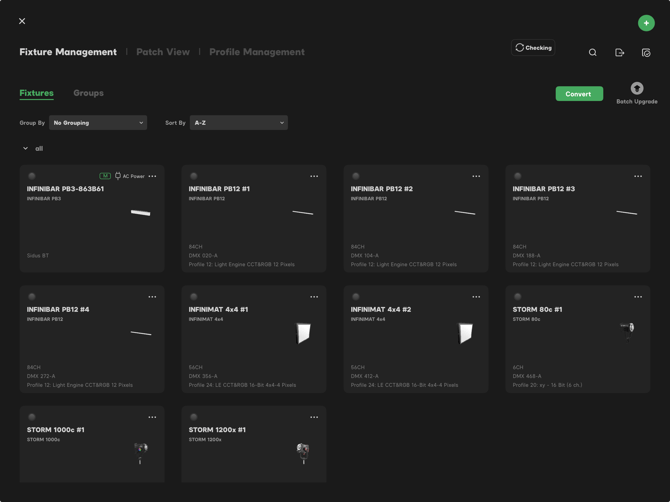Click 'DMX 272-A' address text

pos(41,376)
